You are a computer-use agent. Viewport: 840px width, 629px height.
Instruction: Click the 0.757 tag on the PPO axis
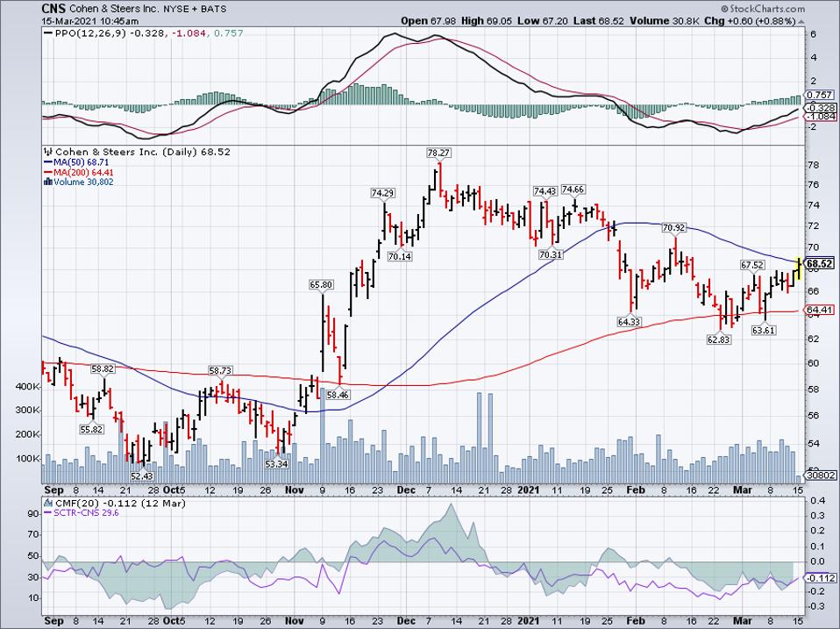(x=820, y=95)
